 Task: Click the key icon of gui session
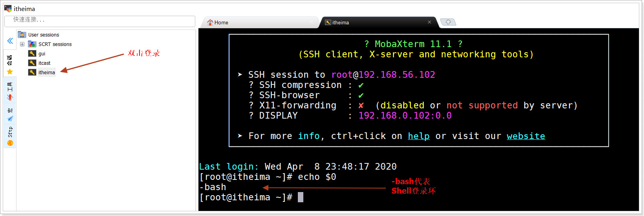[x=32, y=54]
